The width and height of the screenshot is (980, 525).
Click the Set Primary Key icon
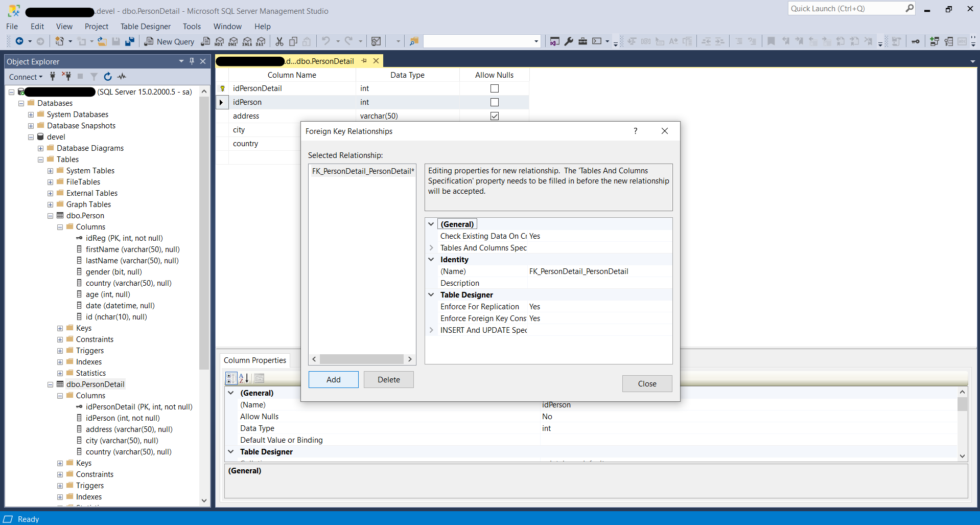coord(916,41)
